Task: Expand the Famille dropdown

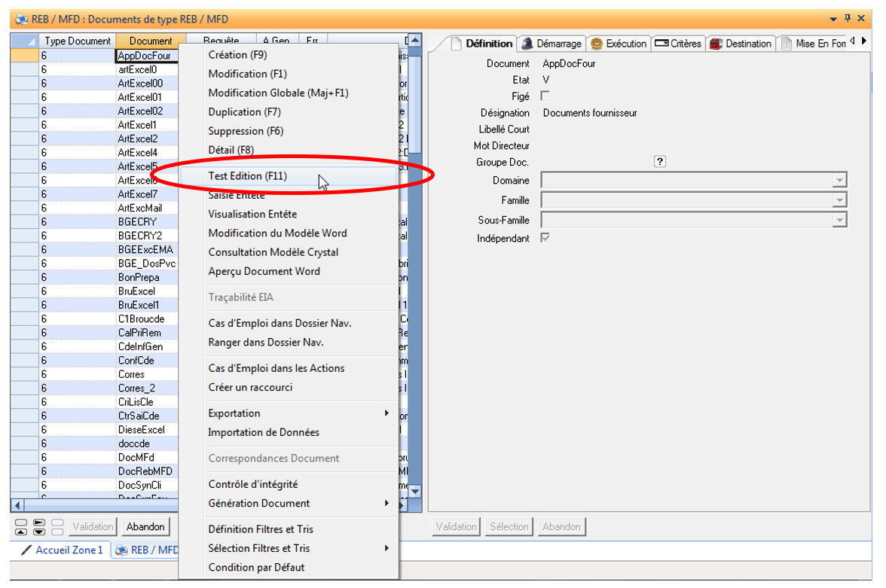Action: click(839, 200)
